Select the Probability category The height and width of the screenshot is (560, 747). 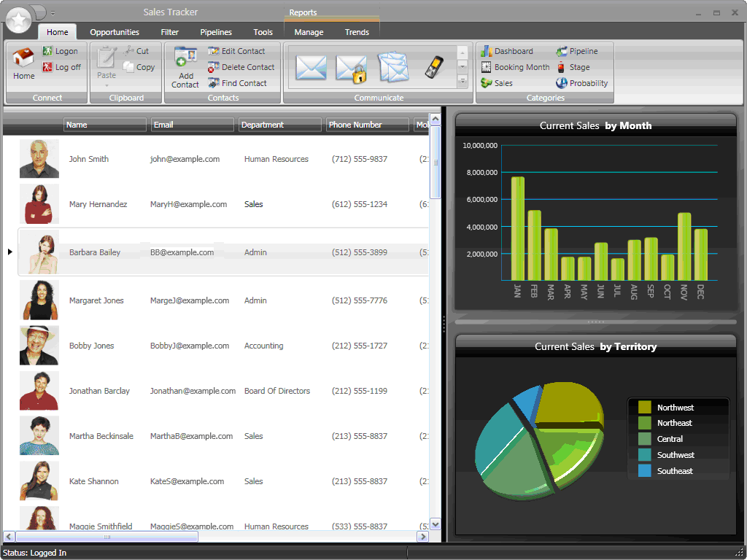582,83
